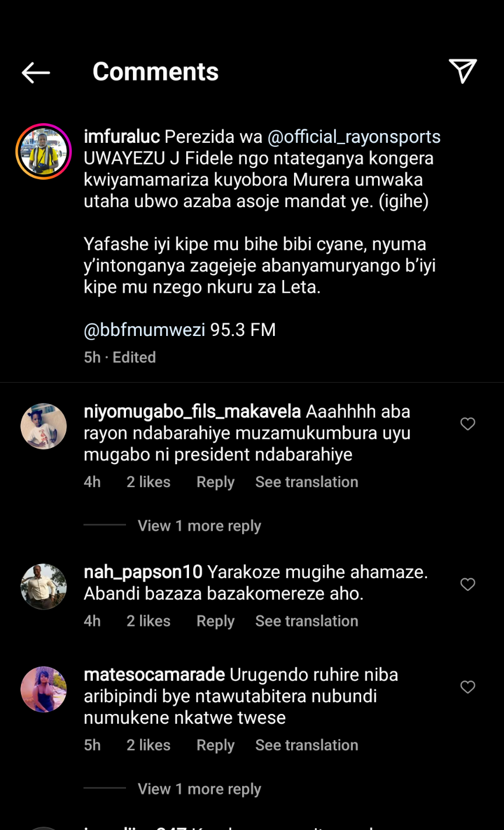See translation of matesocamarade's comment
Viewport: 504px width, 830px height.
tap(306, 745)
